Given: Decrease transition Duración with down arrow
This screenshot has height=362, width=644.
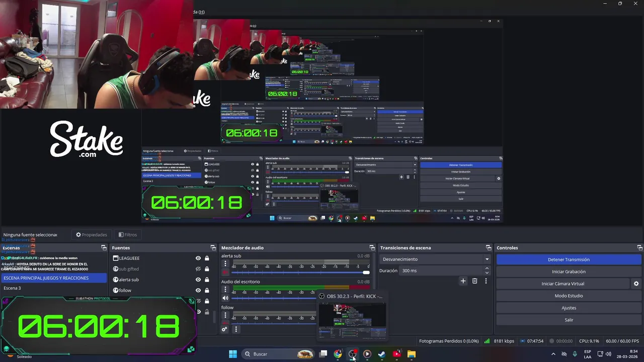Looking at the screenshot, I should (x=487, y=273).
